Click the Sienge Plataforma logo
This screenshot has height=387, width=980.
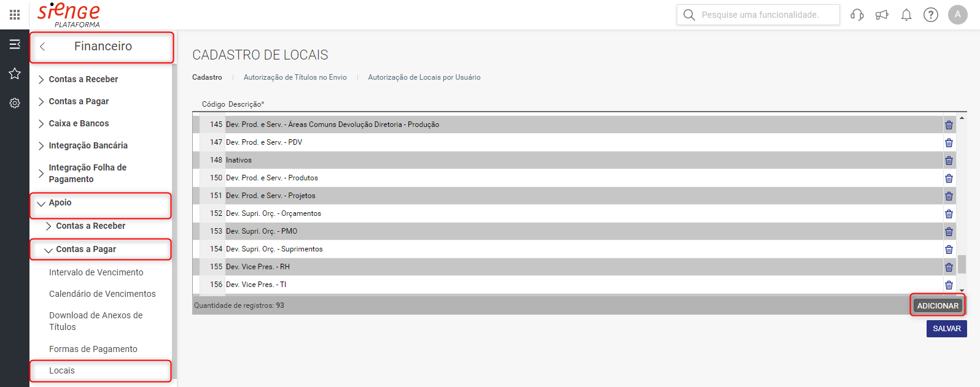[69, 15]
